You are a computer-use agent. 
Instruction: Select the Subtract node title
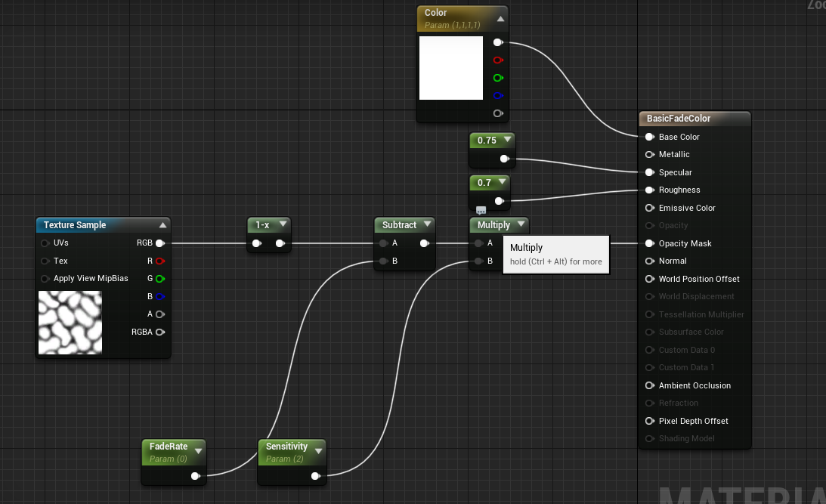399,225
